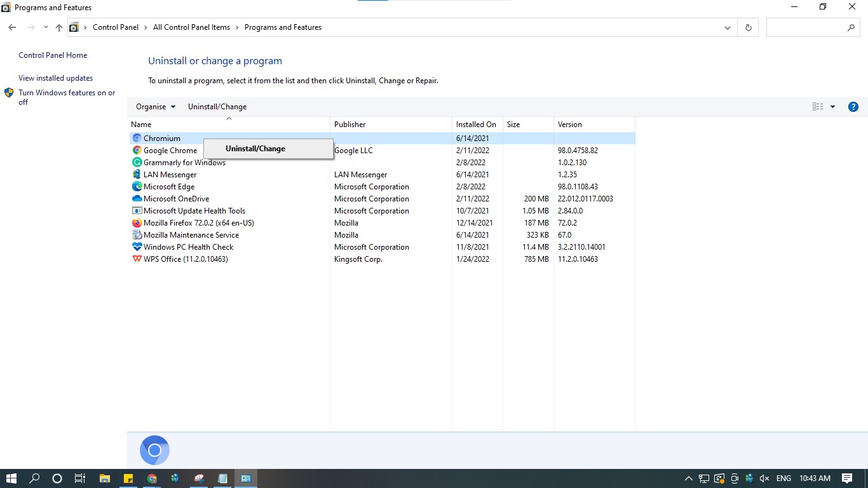Click the 10:43 AM taskbar clock

click(x=815, y=478)
